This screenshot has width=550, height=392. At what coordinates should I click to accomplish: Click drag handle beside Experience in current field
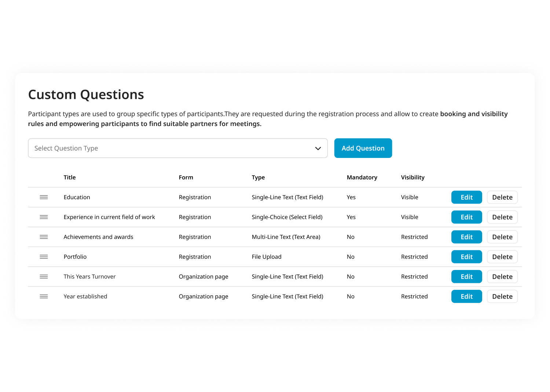[x=44, y=217]
